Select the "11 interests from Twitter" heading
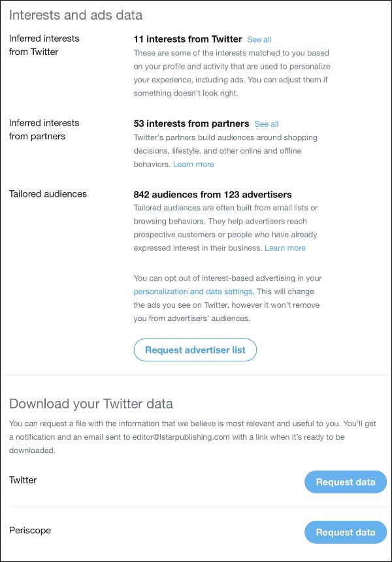This screenshot has height=562, width=392. pos(188,39)
